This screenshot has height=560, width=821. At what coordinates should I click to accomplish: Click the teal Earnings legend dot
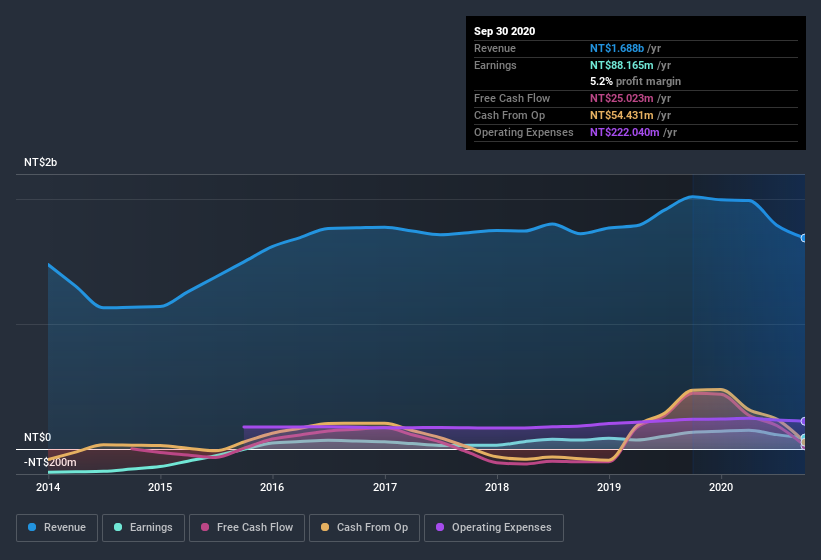click(118, 527)
